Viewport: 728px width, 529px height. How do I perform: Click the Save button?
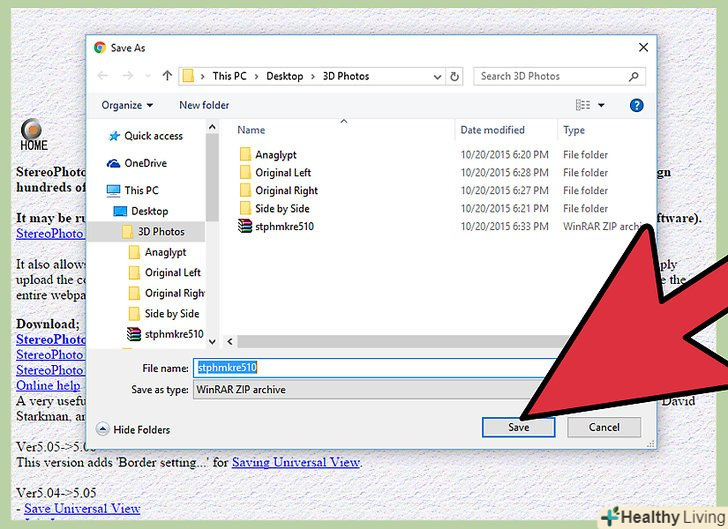tap(518, 427)
